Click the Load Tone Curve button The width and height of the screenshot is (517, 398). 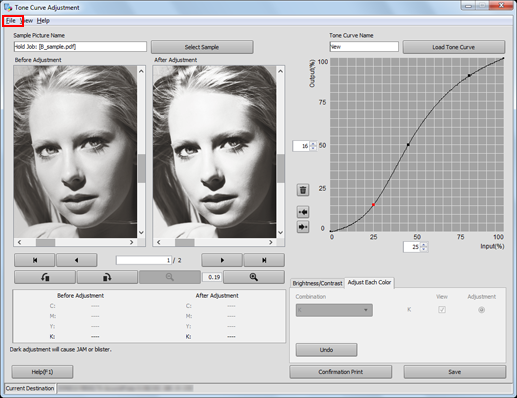point(454,47)
